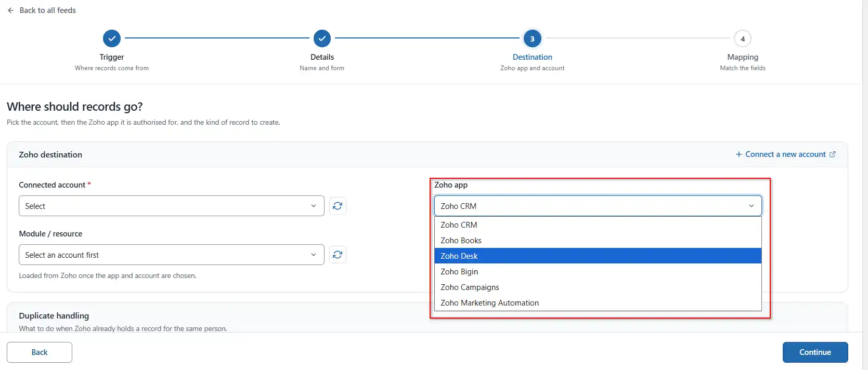This screenshot has height=370, width=868.
Task: Open the Connected account dropdown
Action: coord(172,206)
